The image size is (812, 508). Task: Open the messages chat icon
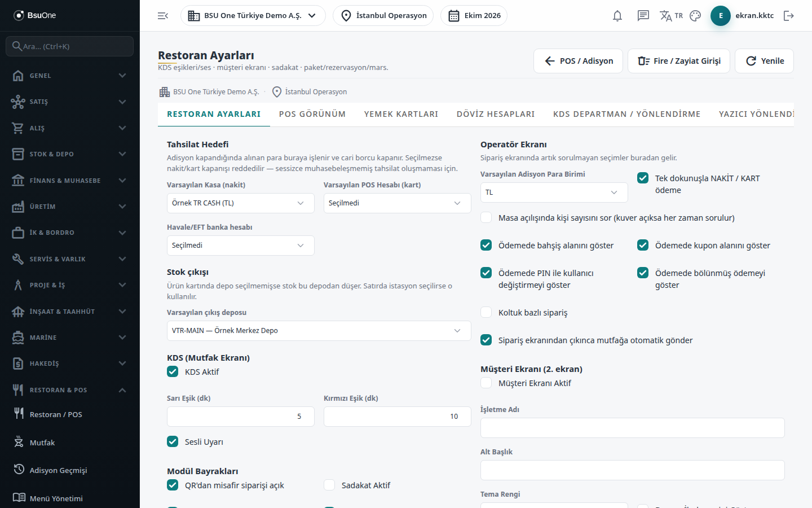click(x=643, y=16)
